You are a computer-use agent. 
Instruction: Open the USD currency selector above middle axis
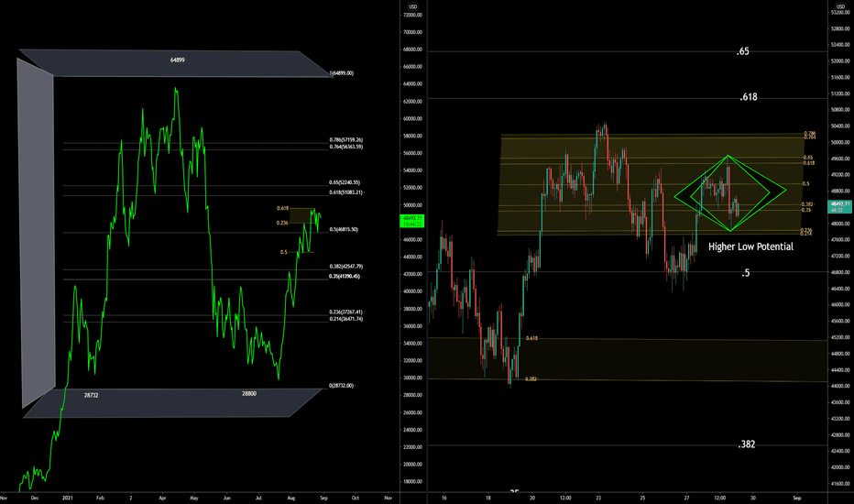(x=413, y=6)
